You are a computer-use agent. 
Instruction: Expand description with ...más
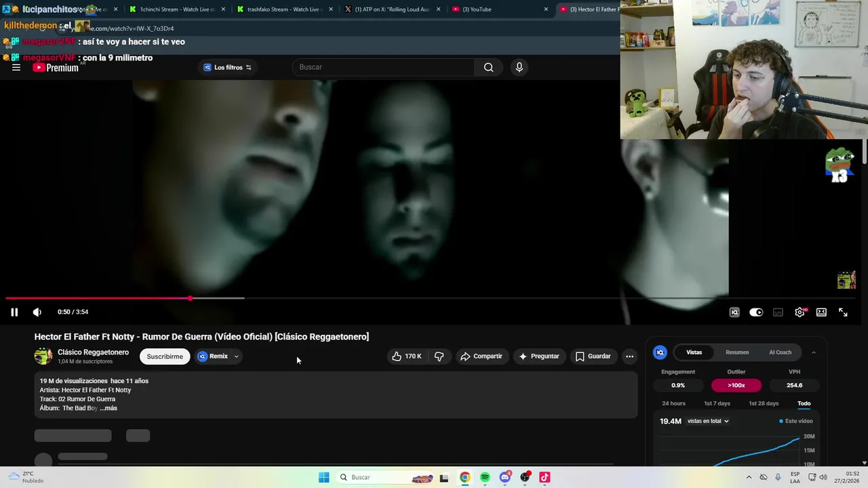click(108, 408)
